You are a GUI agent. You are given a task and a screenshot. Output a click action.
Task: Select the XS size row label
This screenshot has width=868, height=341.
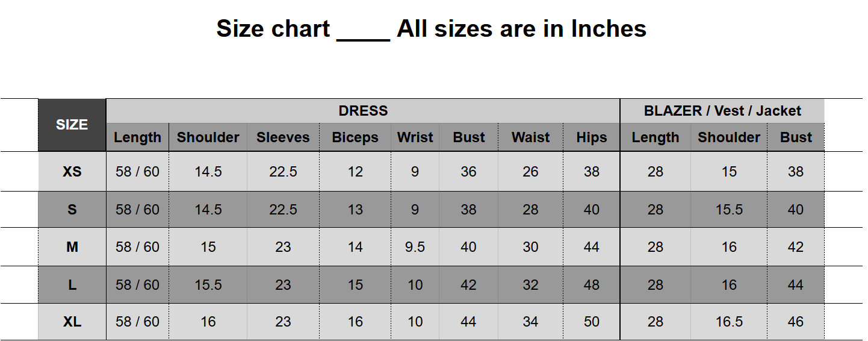click(x=72, y=172)
